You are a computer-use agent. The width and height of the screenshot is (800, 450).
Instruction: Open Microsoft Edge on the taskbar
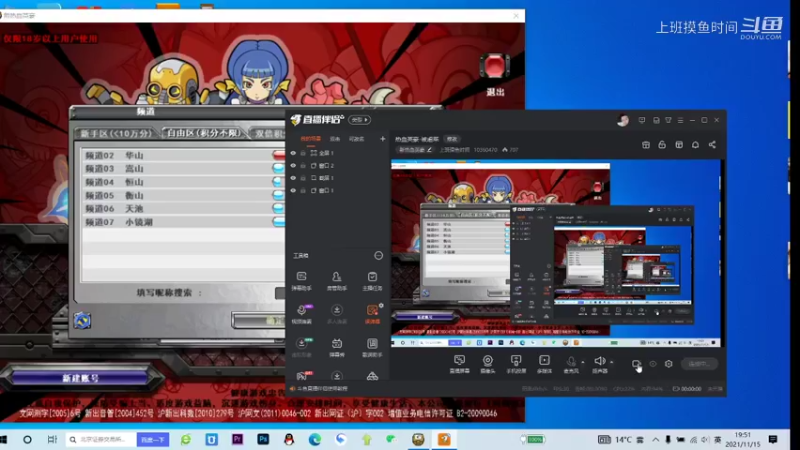(x=315, y=439)
